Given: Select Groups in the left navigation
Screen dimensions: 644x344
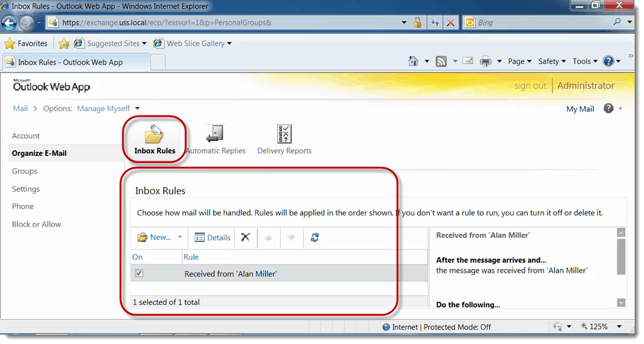Looking at the screenshot, I should coord(25,171).
